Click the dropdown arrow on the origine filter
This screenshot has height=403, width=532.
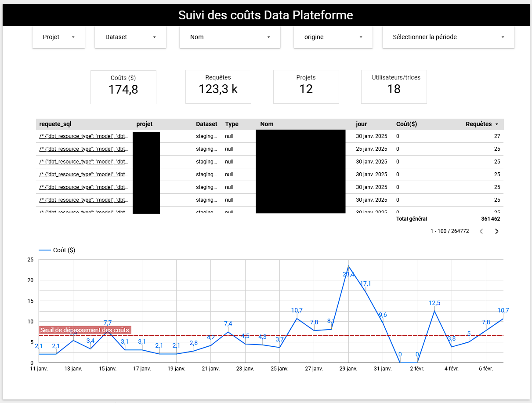pos(361,37)
